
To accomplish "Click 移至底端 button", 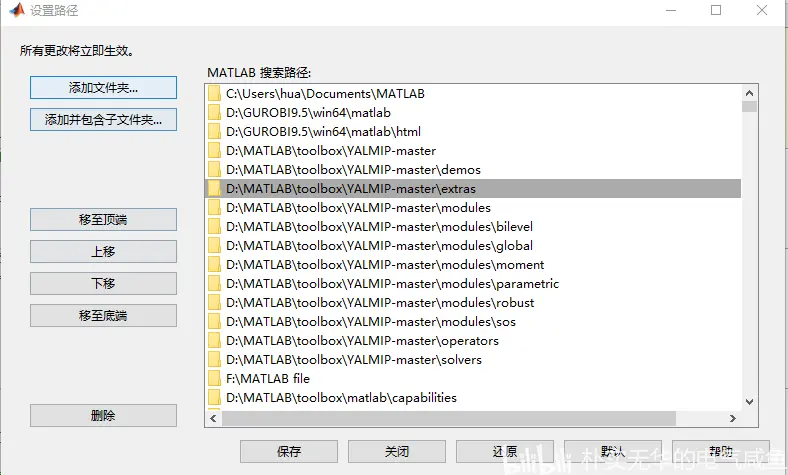I will [x=104, y=316].
